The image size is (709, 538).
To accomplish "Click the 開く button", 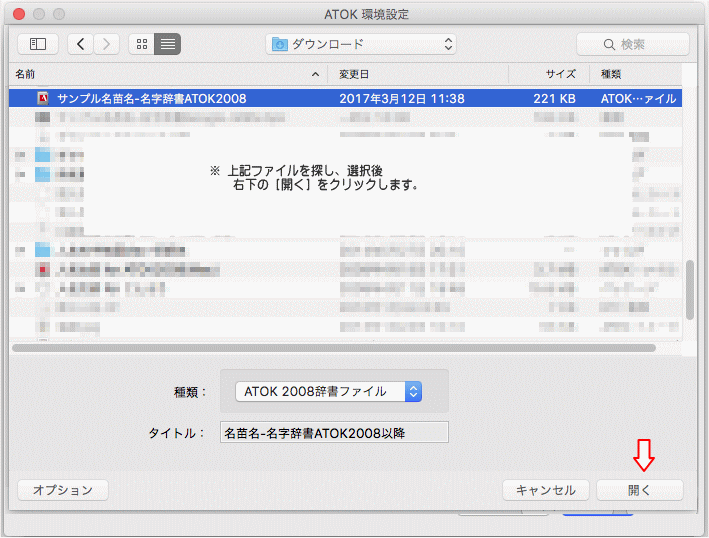I will (639, 490).
